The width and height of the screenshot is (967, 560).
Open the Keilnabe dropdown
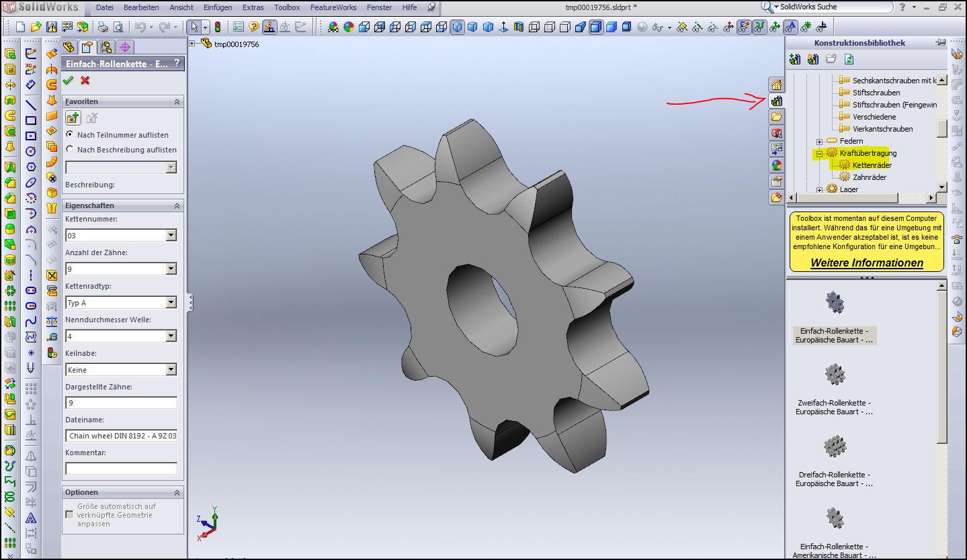(x=171, y=369)
